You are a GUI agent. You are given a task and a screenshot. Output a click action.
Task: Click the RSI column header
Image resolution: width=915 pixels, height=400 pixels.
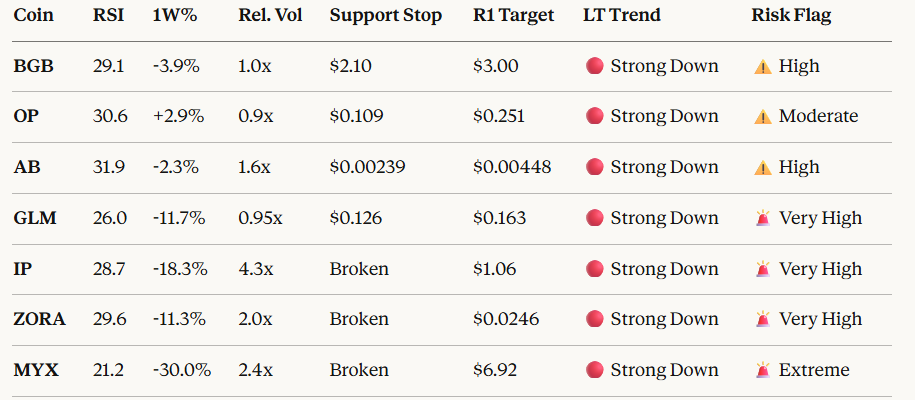pos(108,16)
